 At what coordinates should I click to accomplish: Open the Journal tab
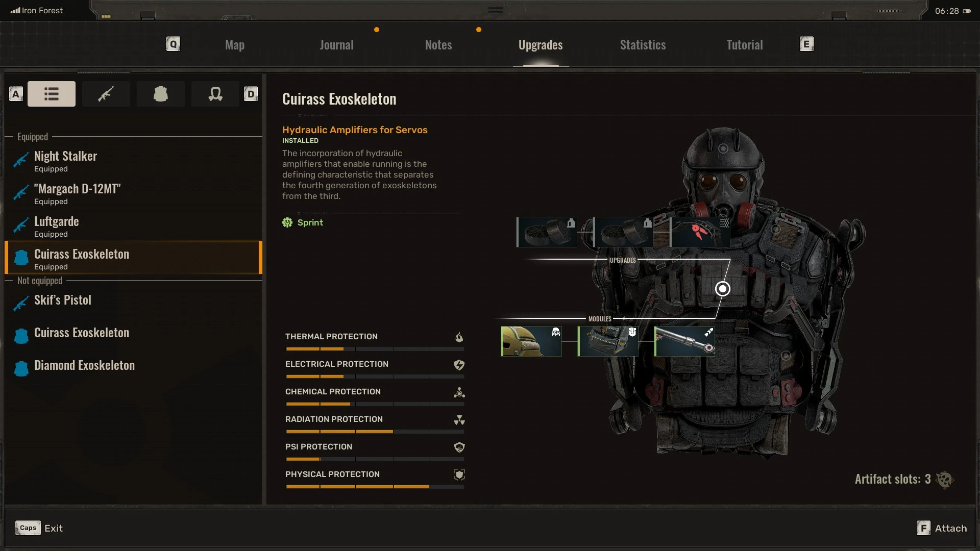click(337, 45)
